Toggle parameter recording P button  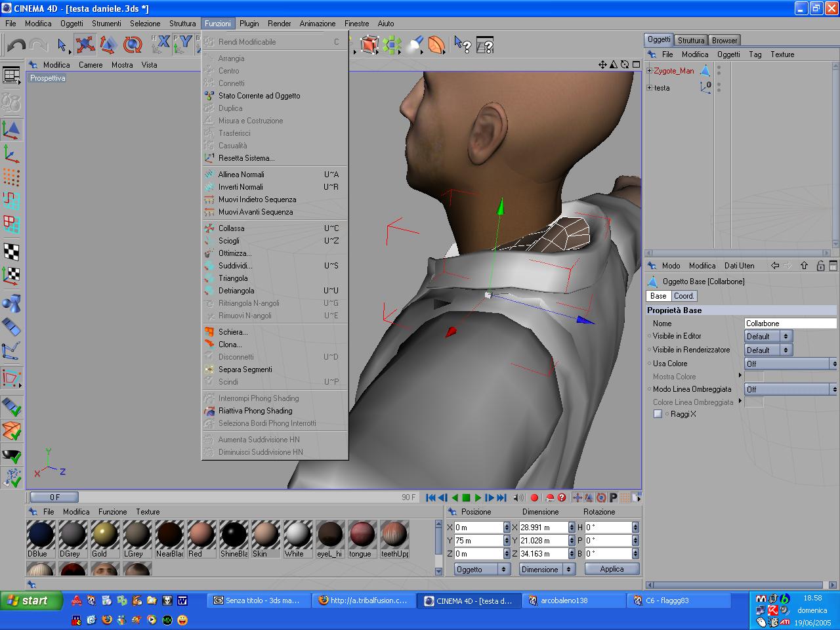point(613,497)
